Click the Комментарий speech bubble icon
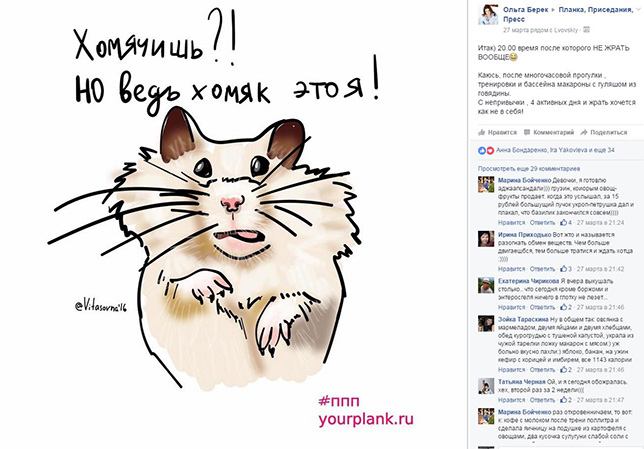Viewport: 644px width, 449px height. (527, 132)
